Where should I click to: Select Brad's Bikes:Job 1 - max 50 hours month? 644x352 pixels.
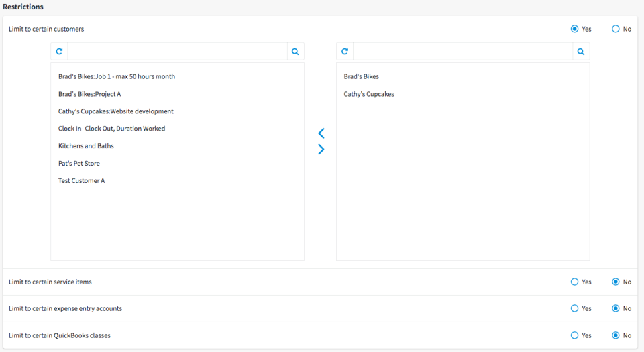pyautogui.click(x=117, y=76)
